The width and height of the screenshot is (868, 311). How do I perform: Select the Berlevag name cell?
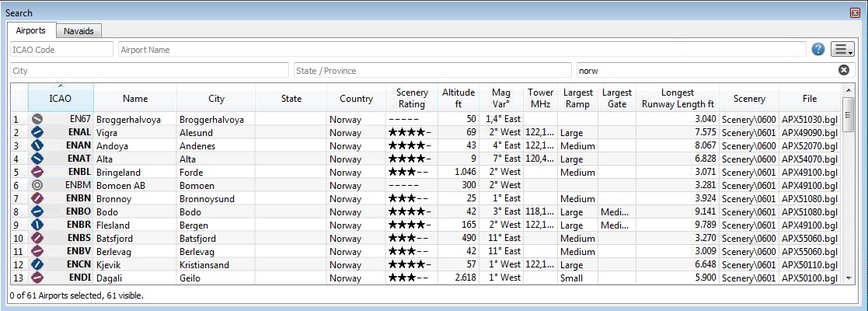pos(135,251)
